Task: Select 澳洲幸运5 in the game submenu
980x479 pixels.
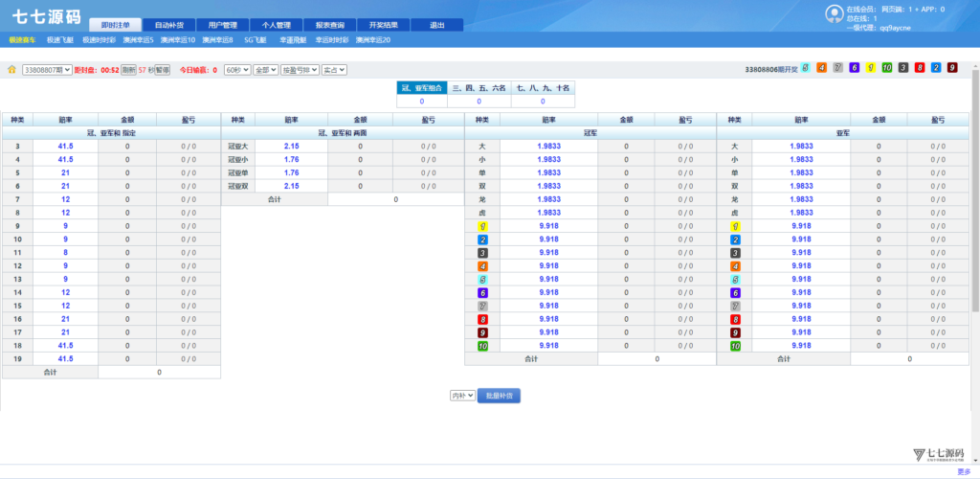Action: pyautogui.click(x=139, y=40)
